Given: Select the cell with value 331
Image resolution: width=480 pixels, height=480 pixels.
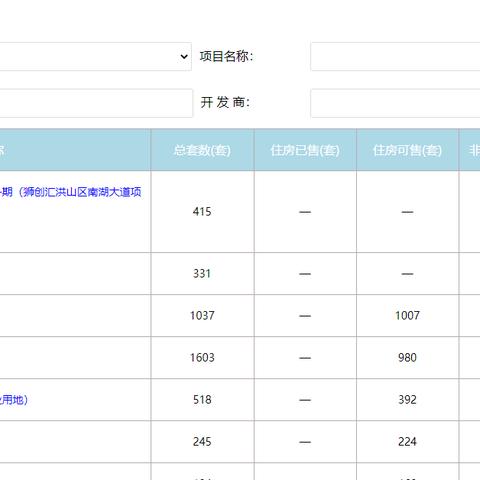Looking at the screenshot, I should tap(202, 274).
